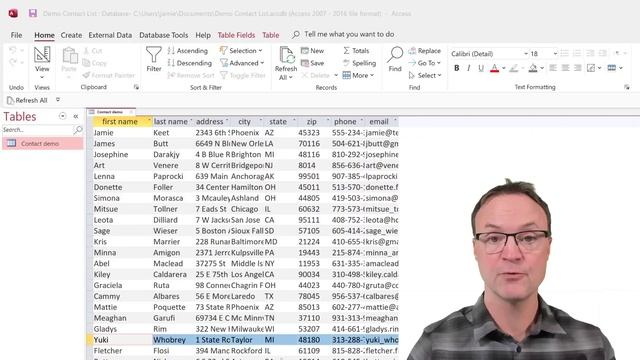Click the Background Color fill button
The height and width of the screenshot is (360, 640).
[533, 68]
